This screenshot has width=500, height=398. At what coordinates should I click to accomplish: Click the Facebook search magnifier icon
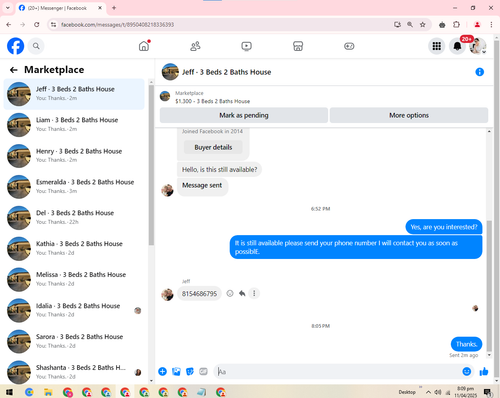[x=36, y=46]
